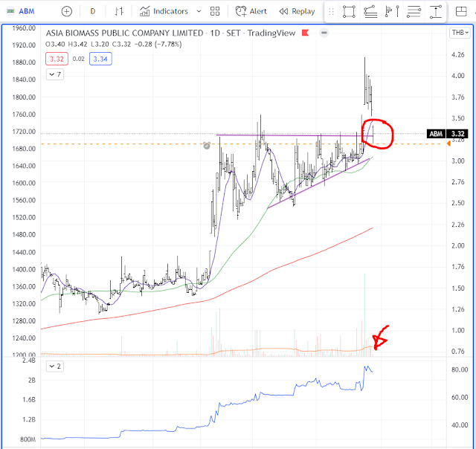Start bar Replay mode
The height and width of the screenshot is (449, 476).
(x=297, y=12)
